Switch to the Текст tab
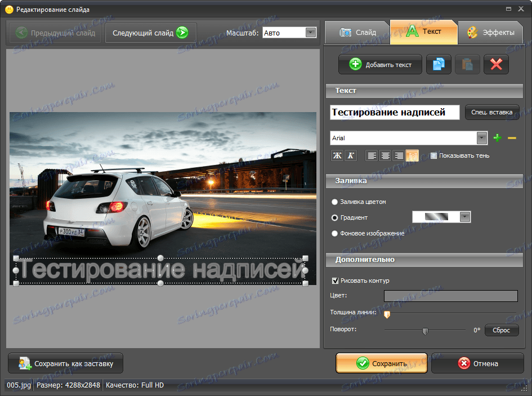 (424, 32)
